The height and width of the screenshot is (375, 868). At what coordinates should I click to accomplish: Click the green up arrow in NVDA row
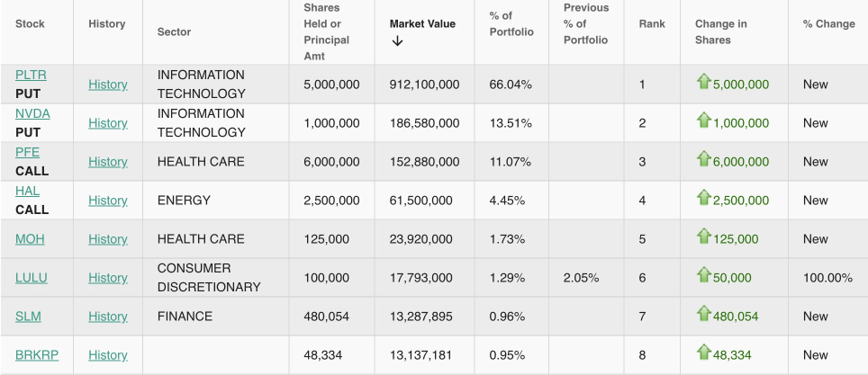(x=703, y=121)
